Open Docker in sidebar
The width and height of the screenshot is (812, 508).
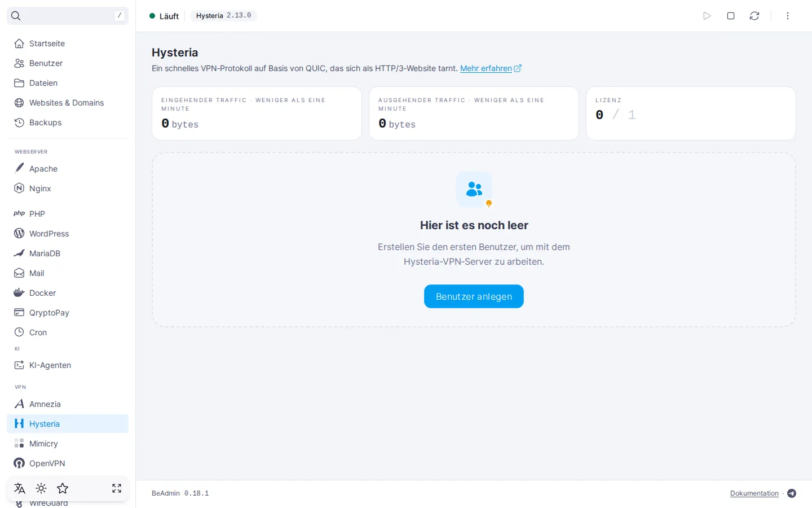click(x=68, y=293)
